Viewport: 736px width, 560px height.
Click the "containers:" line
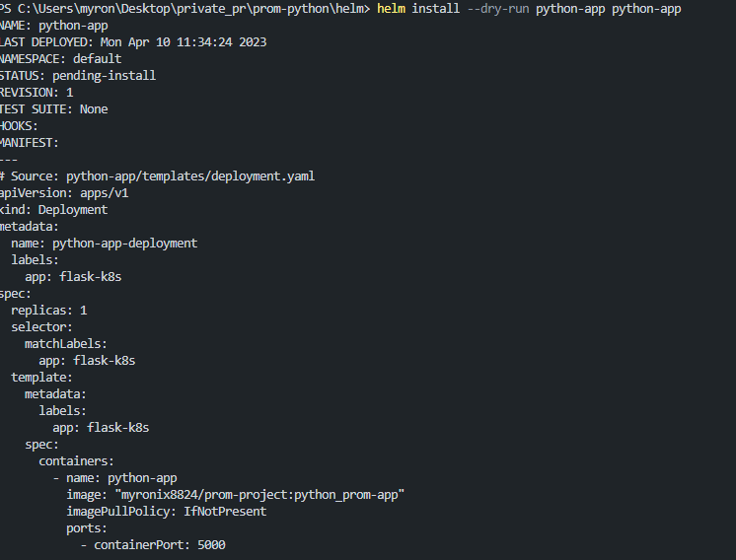tap(77, 460)
